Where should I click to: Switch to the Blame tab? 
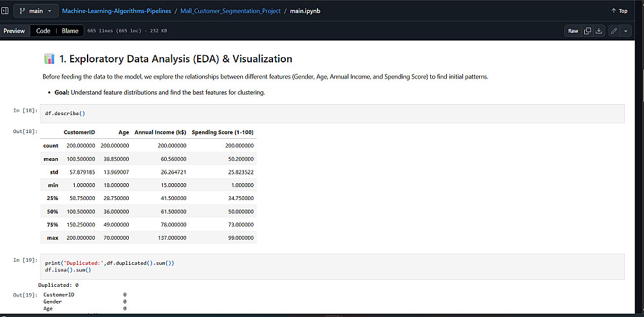point(70,31)
